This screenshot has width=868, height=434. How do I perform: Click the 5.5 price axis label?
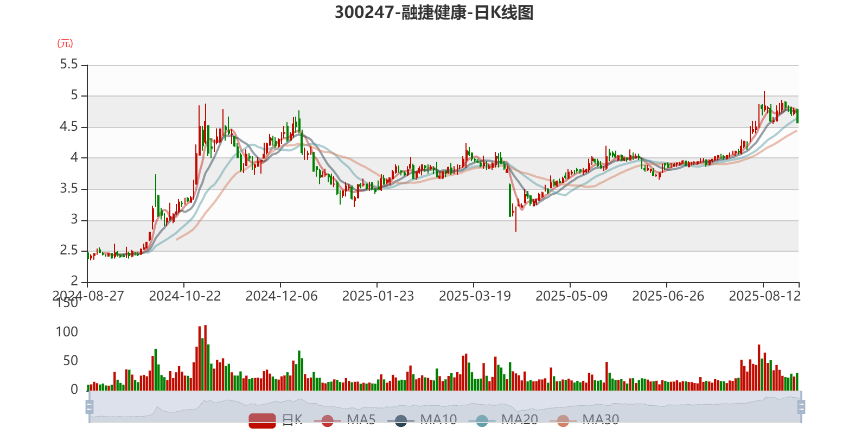(x=69, y=65)
